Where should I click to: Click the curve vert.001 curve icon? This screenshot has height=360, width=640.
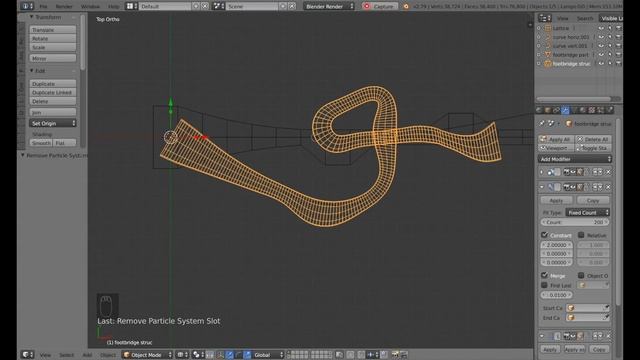[x=548, y=46]
